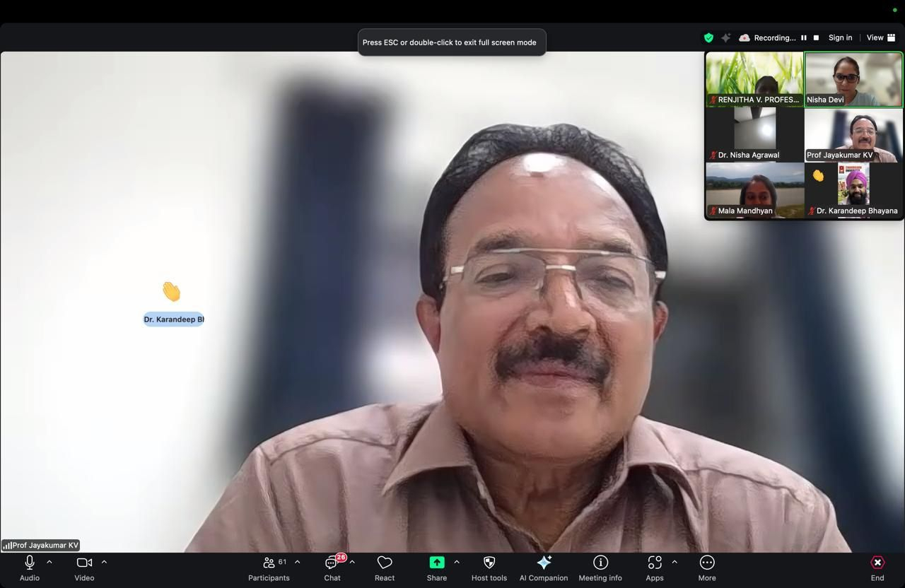The height and width of the screenshot is (588, 905).
Task: Pause the meeting recording
Action: 803,38
